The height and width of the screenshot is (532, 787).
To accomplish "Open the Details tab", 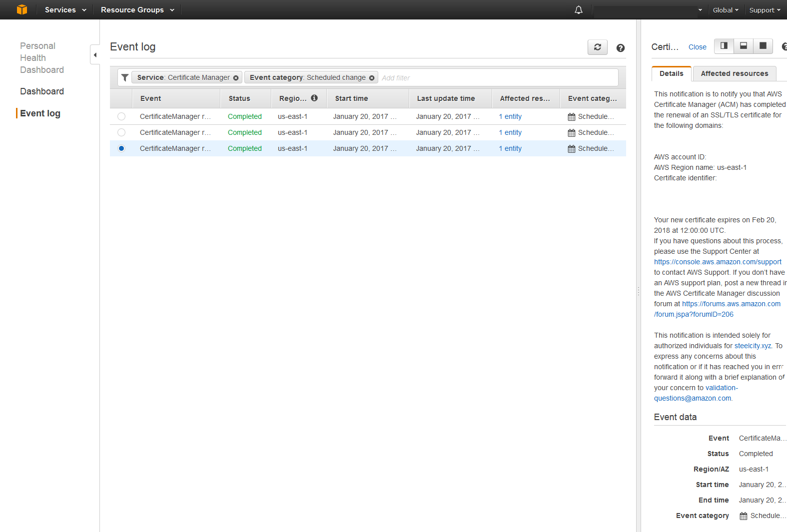I will pos(671,73).
